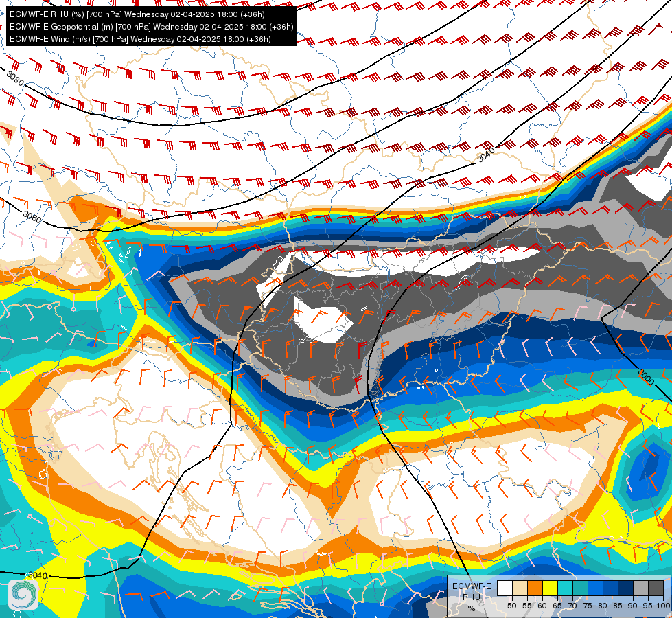Pick the navy 85-90% legend swatch
The height and width of the screenshot is (618, 672).
tap(626, 588)
